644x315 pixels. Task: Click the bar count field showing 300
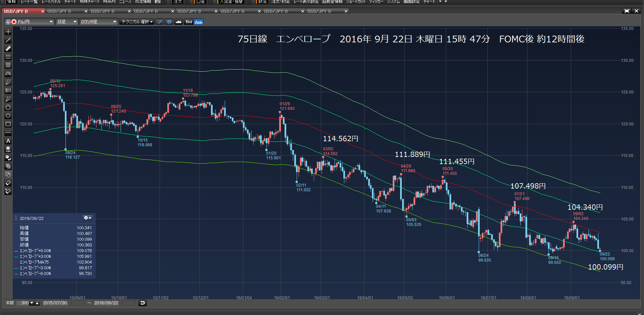[23, 303]
